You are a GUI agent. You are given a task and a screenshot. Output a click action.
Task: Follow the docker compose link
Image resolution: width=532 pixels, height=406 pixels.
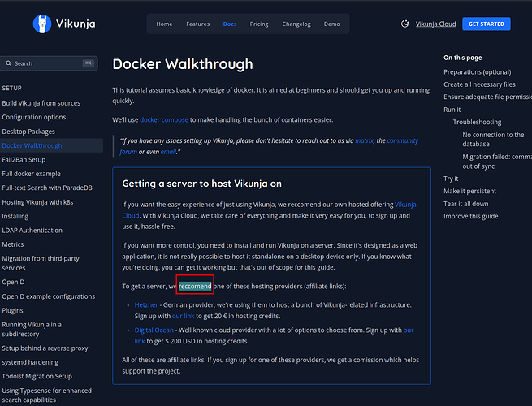point(164,119)
